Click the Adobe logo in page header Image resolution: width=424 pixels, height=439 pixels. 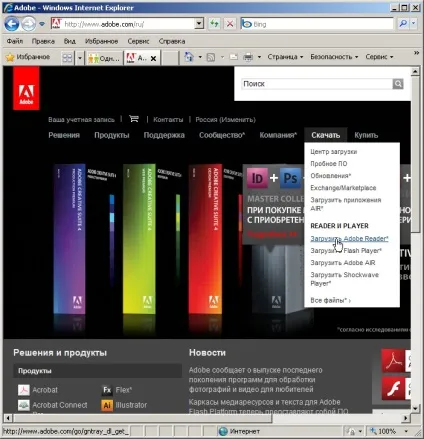pyautogui.click(x=26, y=88)
